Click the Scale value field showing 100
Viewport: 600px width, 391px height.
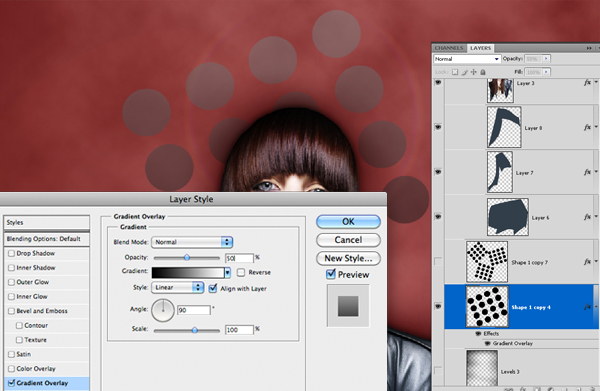[x=239, y=330]
